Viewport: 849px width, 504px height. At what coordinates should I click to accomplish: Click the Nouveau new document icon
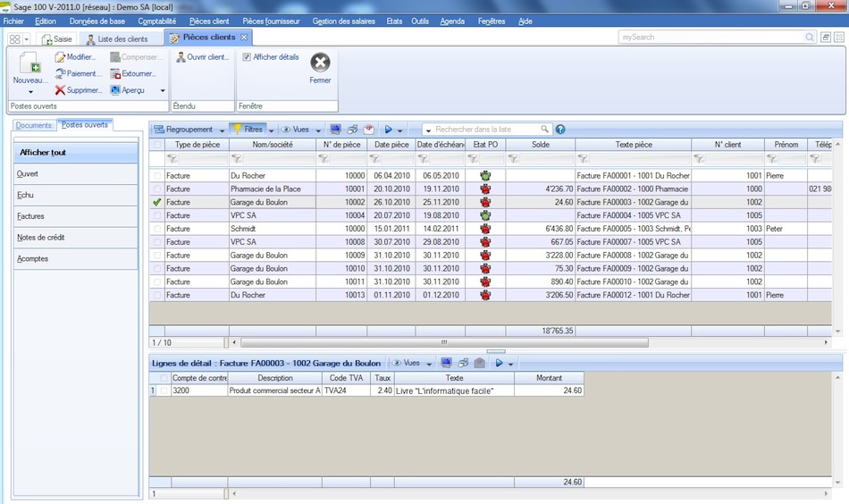pos(29,63)
